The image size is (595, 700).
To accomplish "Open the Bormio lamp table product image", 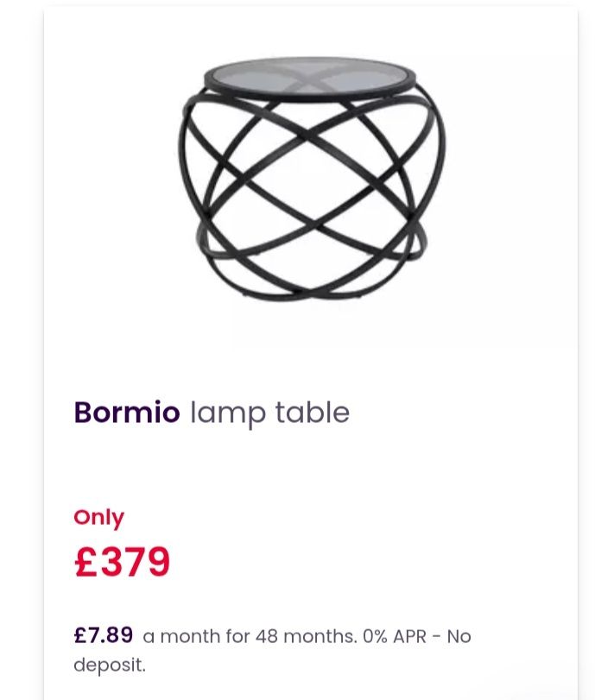I will pyautogui.click(x=312, y=179).
